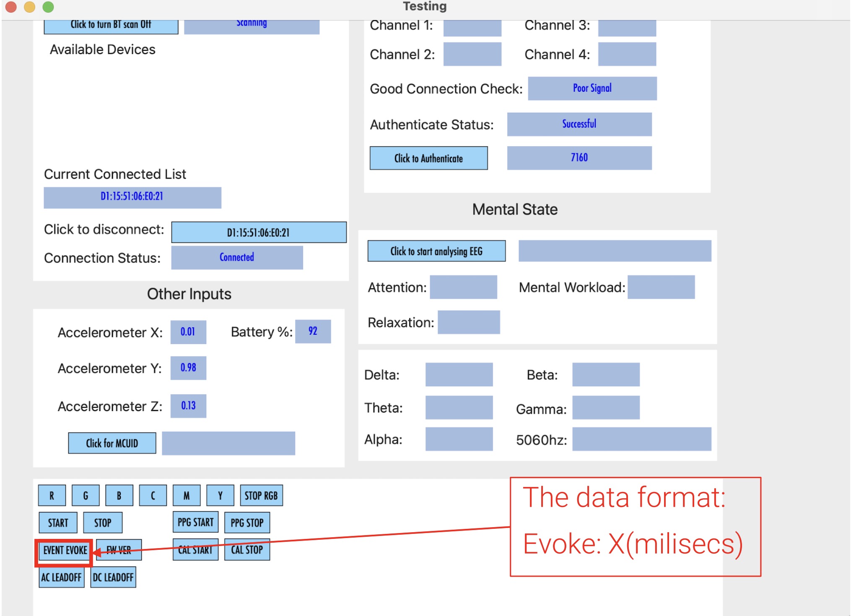
Task: Enable DC LEADOFF mode
Action: click(x=113, y=577)
